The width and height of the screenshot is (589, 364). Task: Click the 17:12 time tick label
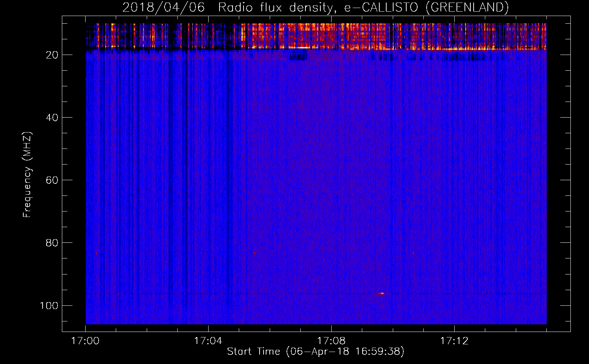[454, 341]
